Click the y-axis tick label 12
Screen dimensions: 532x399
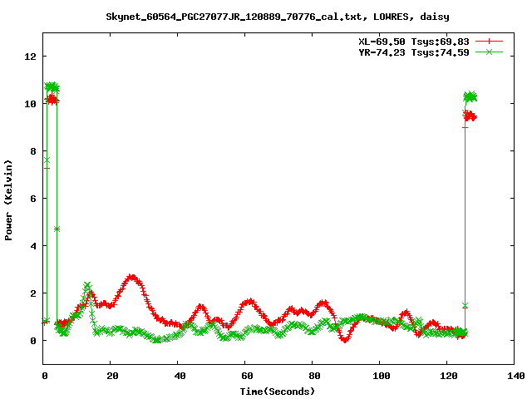click(30, 57)
